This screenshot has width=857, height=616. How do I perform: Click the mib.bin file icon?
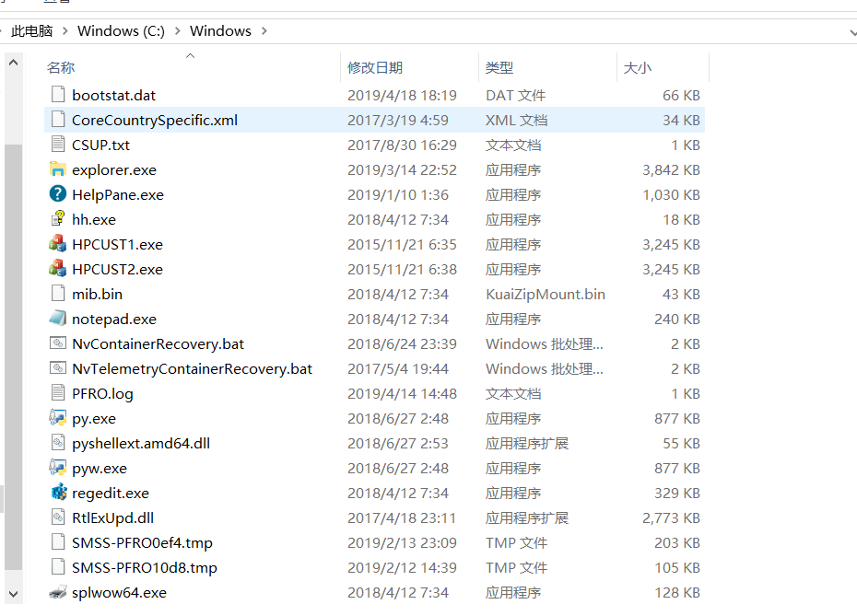coord(58,293)
